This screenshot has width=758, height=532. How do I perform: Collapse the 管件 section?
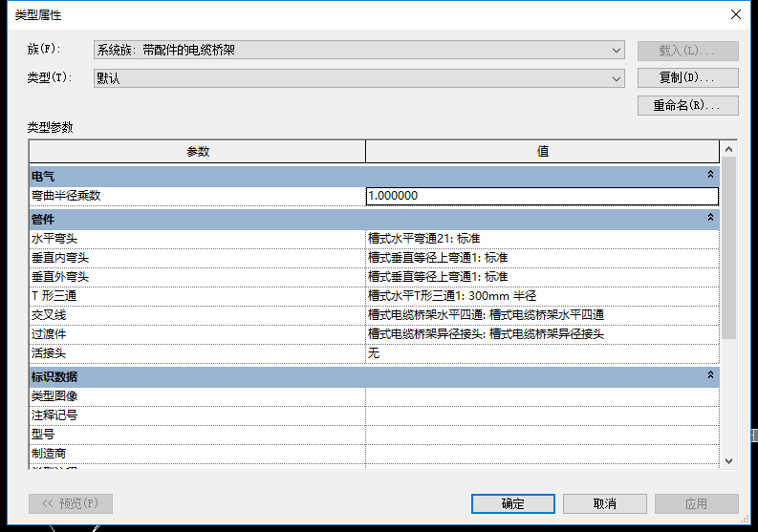(x=710, y=217)
